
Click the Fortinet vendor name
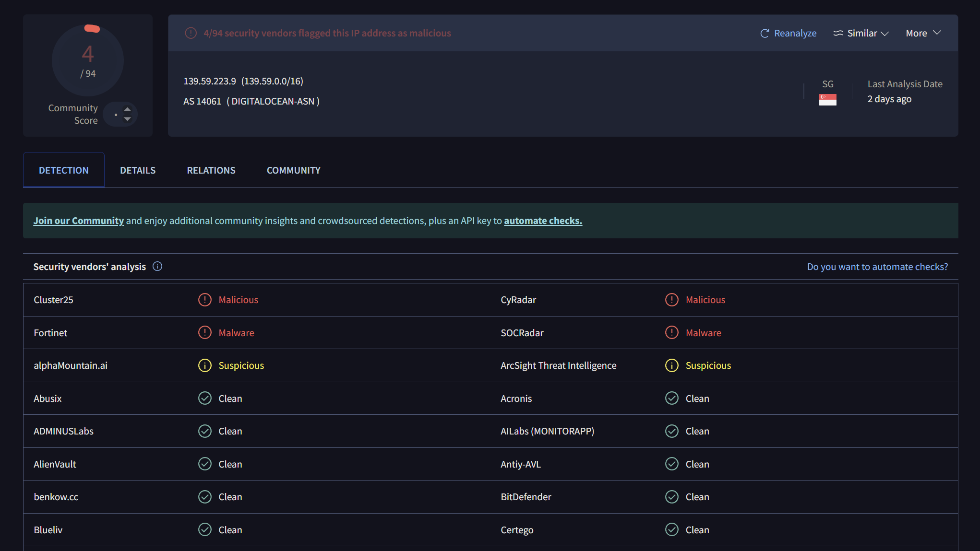tap(50, 333)
